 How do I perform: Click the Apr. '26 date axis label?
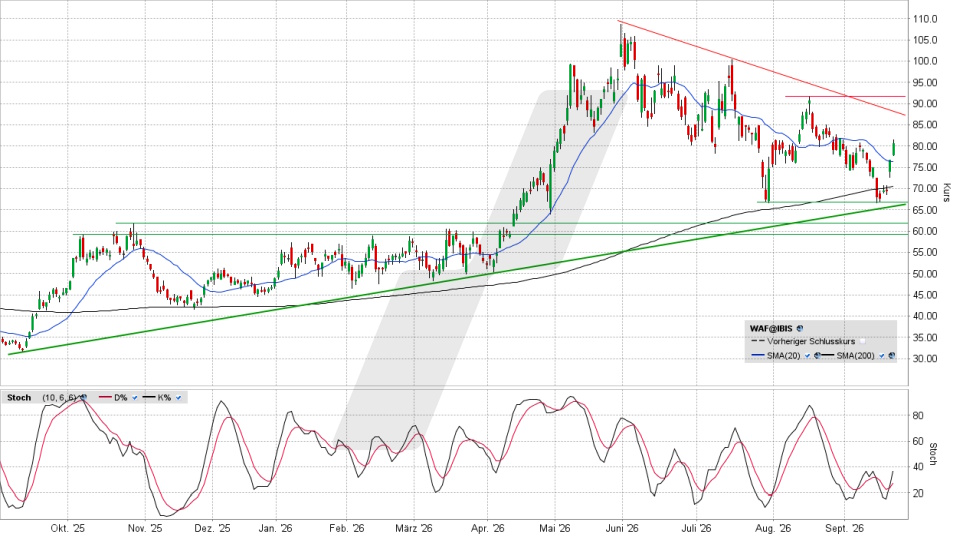click(487, 528)
